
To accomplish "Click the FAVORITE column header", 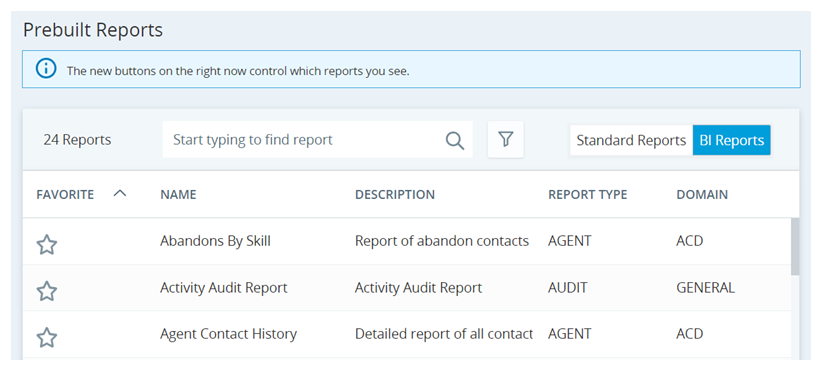I will point(65,195).
